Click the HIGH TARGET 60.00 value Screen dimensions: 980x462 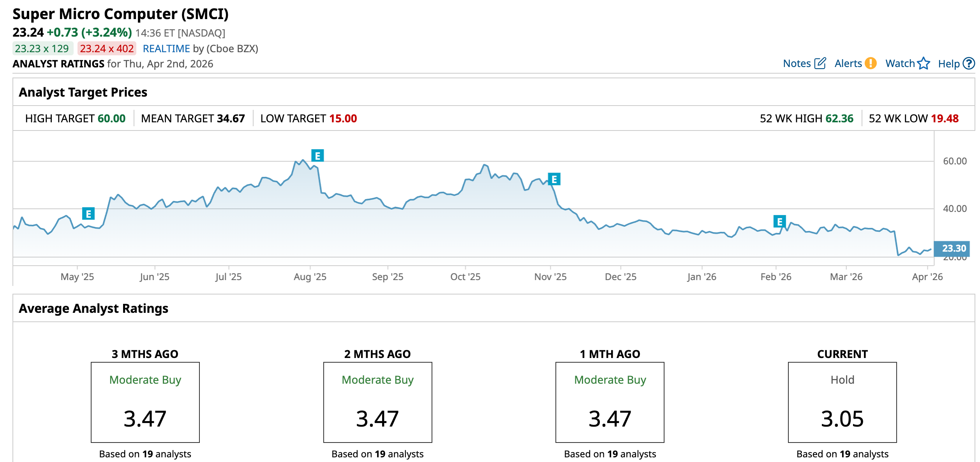point(111,118)
